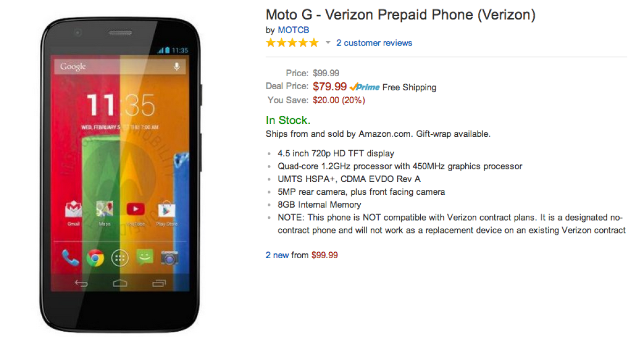Tap the recent apps navigation button
Image resolution: width=644 pixels, height=337 pixels.
pos(159,283)
